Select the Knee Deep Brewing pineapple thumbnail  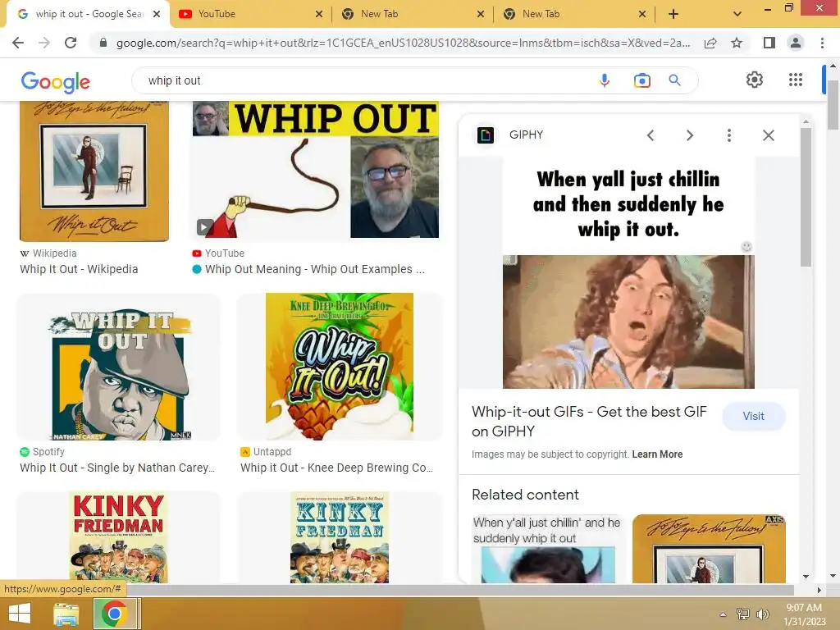click(340, 367)
